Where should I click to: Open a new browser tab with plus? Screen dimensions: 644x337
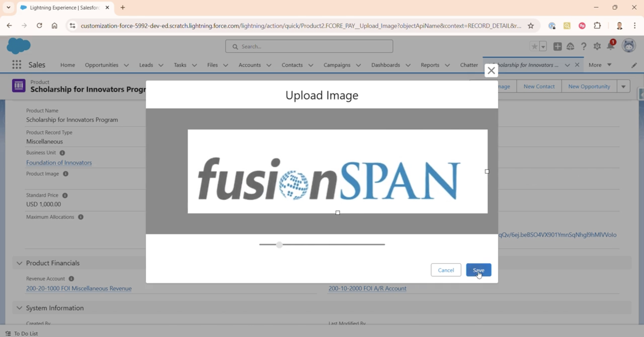[x=123, y=8]
